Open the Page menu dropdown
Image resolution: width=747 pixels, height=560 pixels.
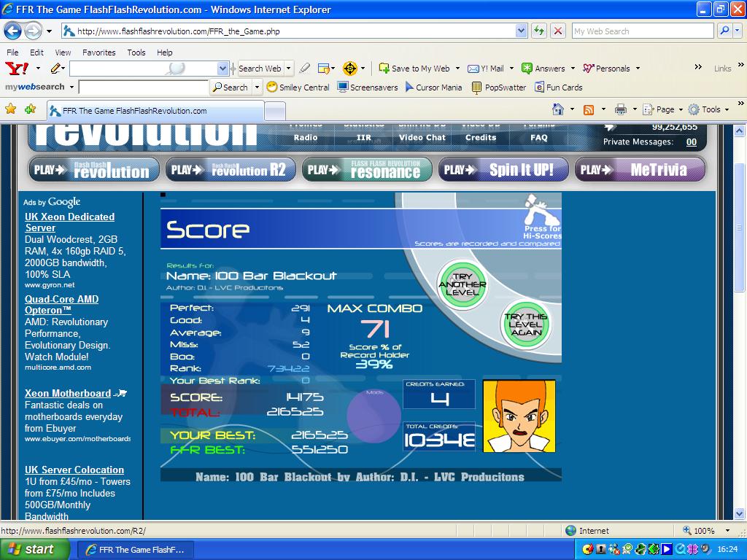click(662, 109)
